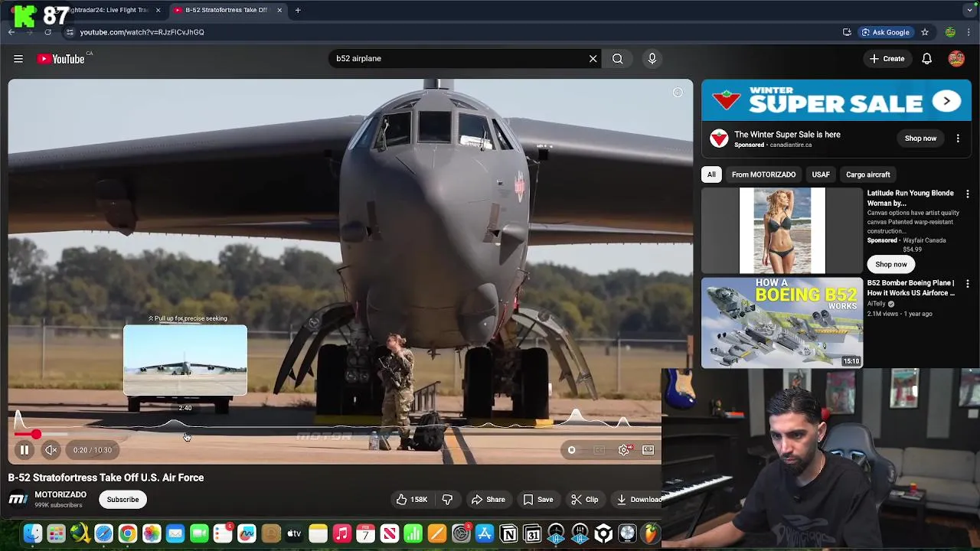The width and height of the screenshot is (980, 551).
Task: Open How a Boeing B52 Works thumbnail
Action: 782,323
